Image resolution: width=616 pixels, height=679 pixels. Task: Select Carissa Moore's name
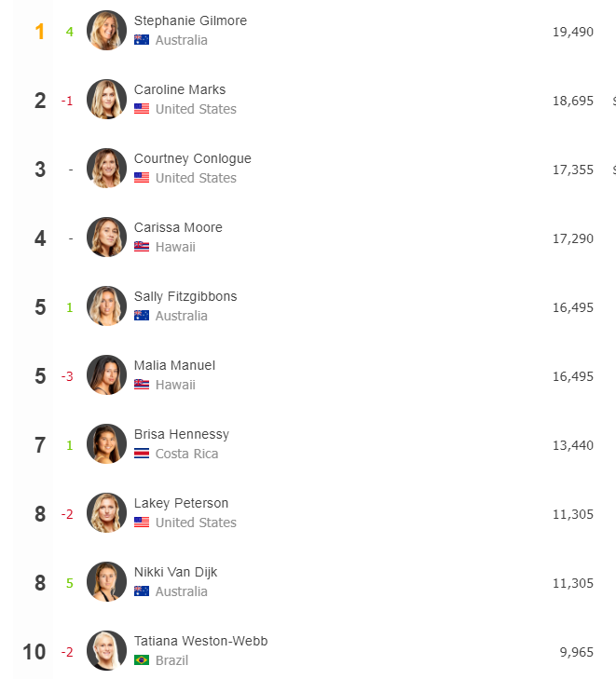[178, 227]
